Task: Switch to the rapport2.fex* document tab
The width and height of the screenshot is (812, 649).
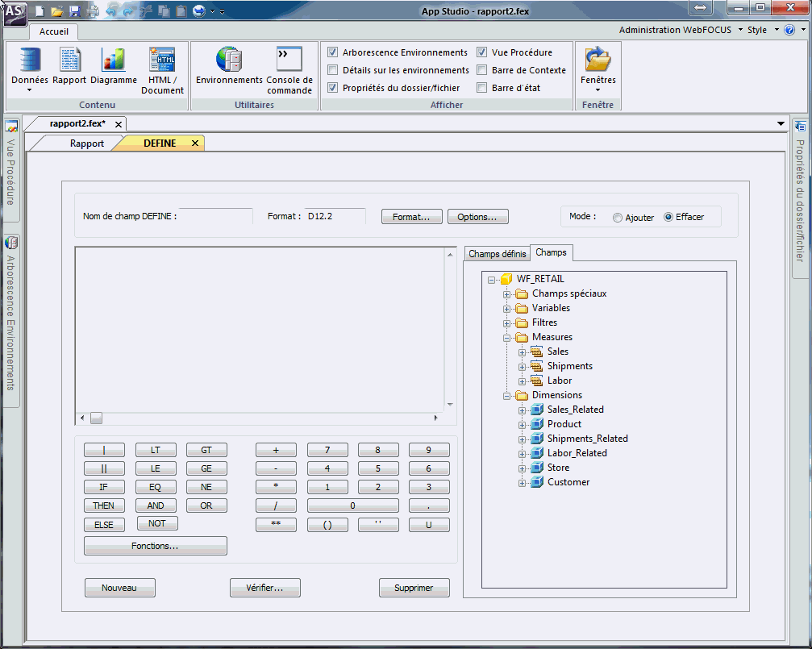Action: 77,124
